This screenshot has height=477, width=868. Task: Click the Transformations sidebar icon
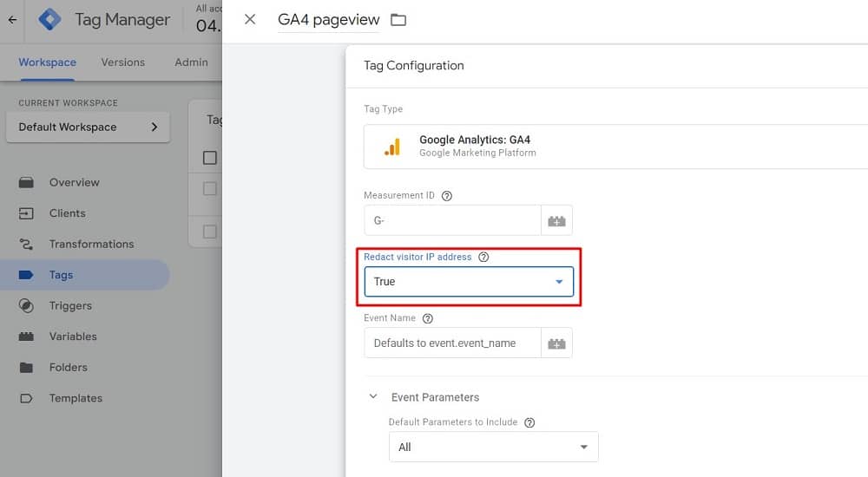26,244
